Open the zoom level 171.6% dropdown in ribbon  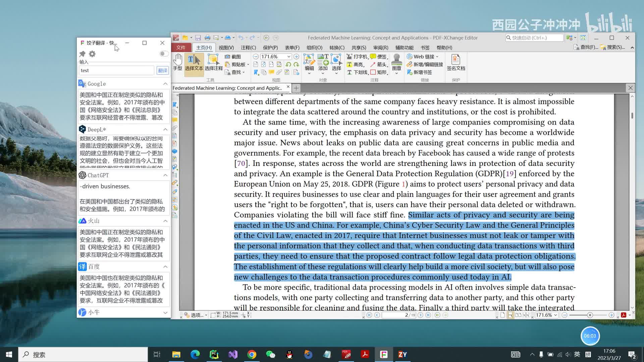(288, 57)
